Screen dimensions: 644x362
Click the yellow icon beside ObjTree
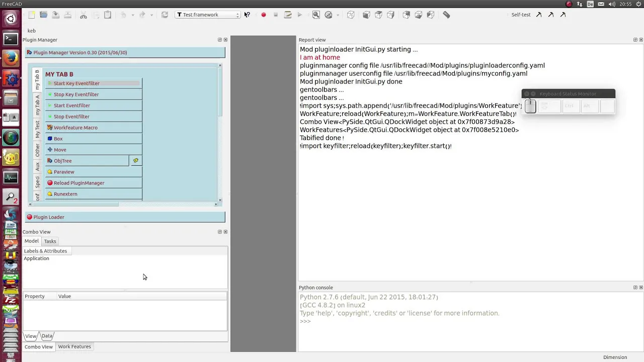(135, 160)
